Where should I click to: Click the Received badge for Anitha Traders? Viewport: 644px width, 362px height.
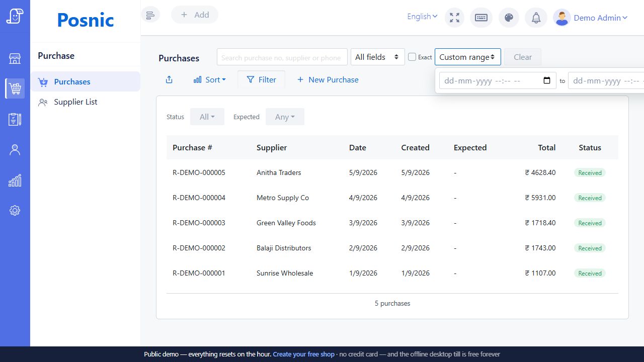click(590, 172)
